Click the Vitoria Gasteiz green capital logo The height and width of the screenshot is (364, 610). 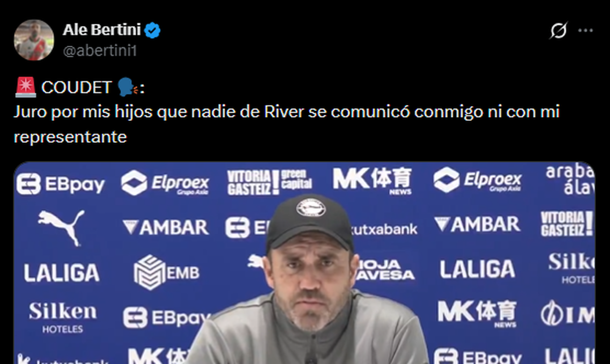(269, 182)
